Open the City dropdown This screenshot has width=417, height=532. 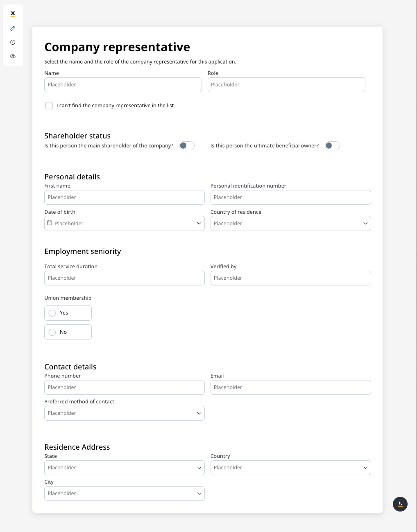(125, 494)
